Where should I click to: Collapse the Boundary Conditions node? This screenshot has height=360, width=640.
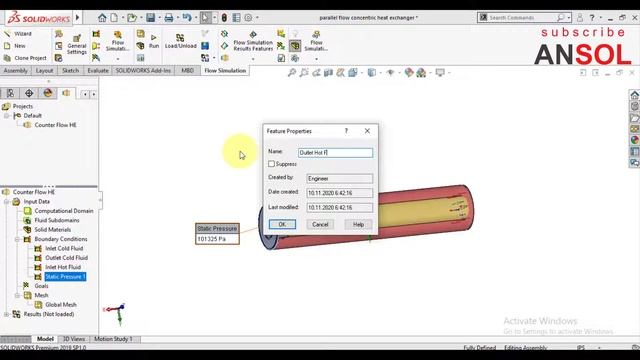coord(17,239)
